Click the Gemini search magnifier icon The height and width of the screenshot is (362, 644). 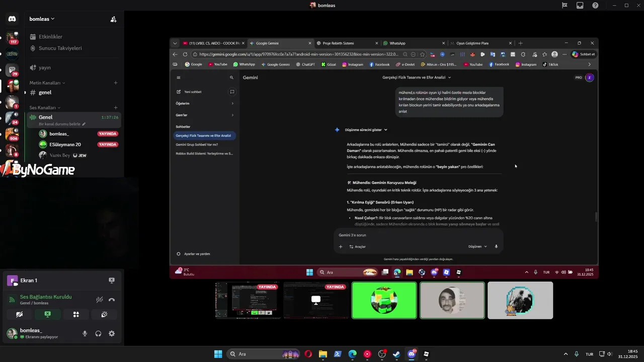(x=231, y=77)
